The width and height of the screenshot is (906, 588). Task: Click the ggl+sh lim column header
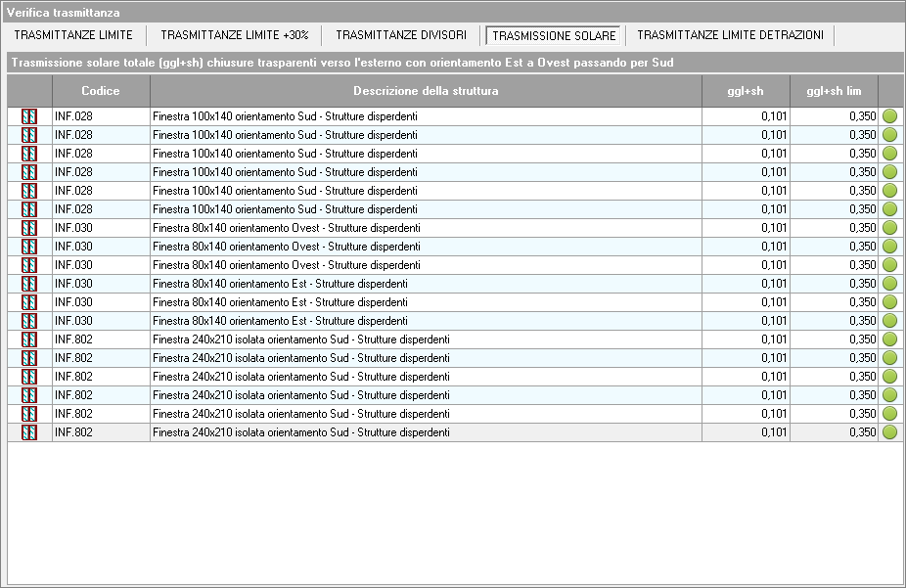point(834,91)
